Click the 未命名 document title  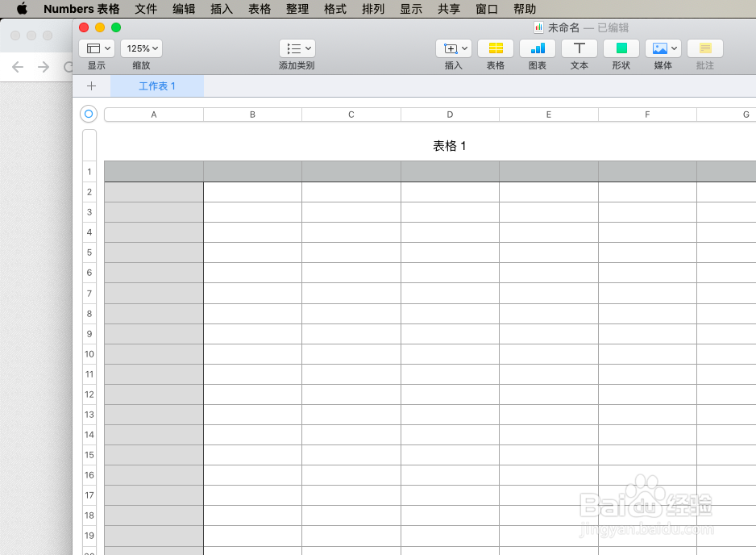563,27
